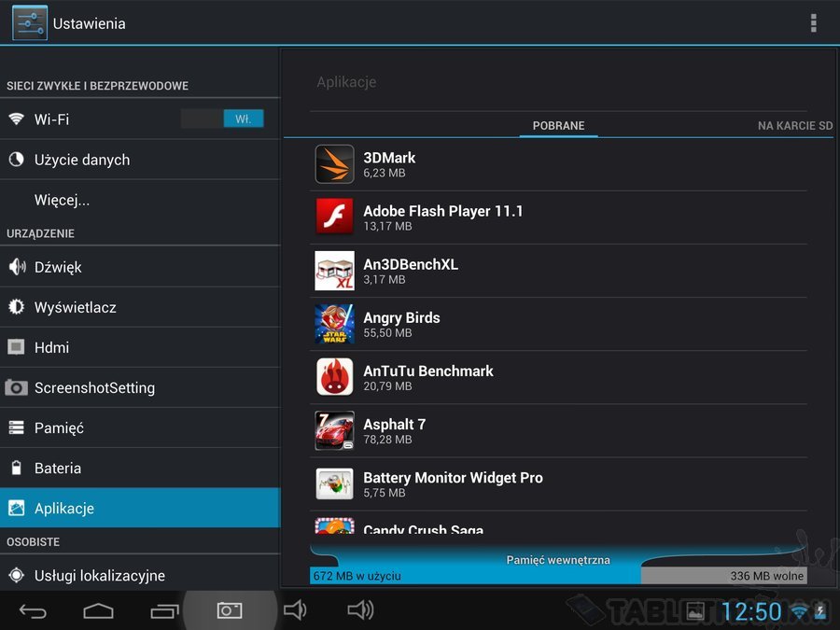Screen dimensions: 840x630
Task: Open Adobe Flash Player 11.1 details
Action: tap(558, 217)
